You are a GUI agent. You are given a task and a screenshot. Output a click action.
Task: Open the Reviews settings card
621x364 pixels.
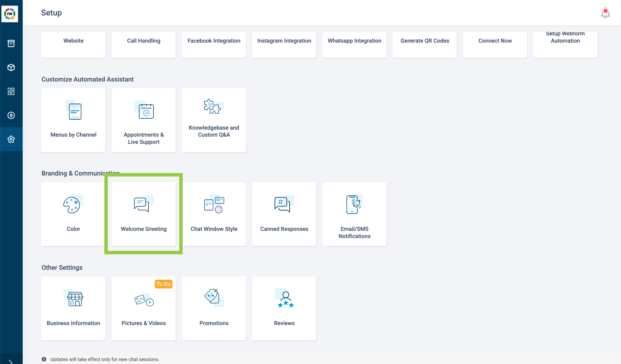[x=284, y=308]
